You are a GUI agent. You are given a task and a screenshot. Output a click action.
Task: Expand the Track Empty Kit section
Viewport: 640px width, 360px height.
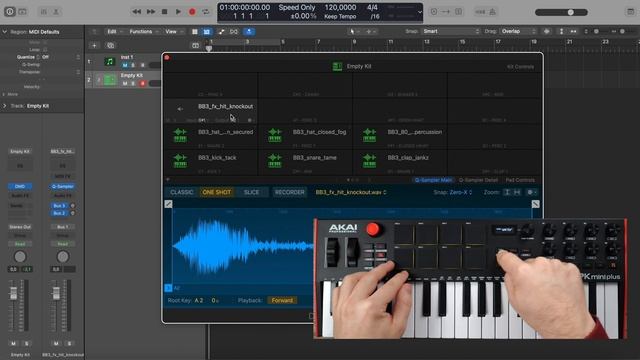(x=4, y=106)
